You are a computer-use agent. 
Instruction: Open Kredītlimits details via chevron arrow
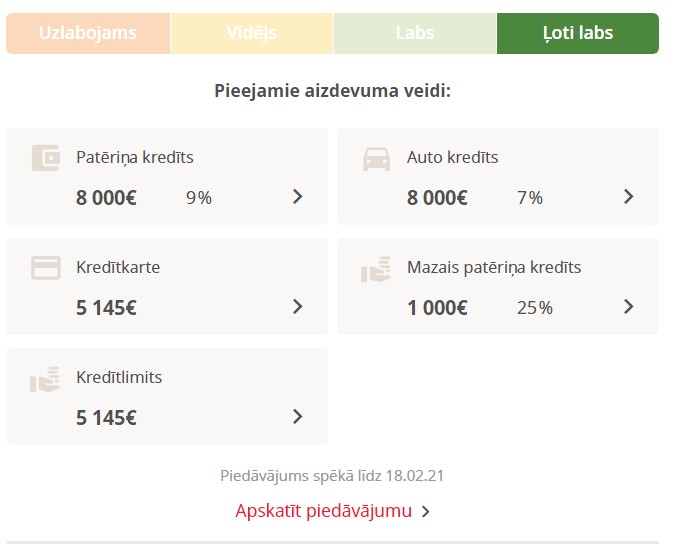tap(297, 416)
